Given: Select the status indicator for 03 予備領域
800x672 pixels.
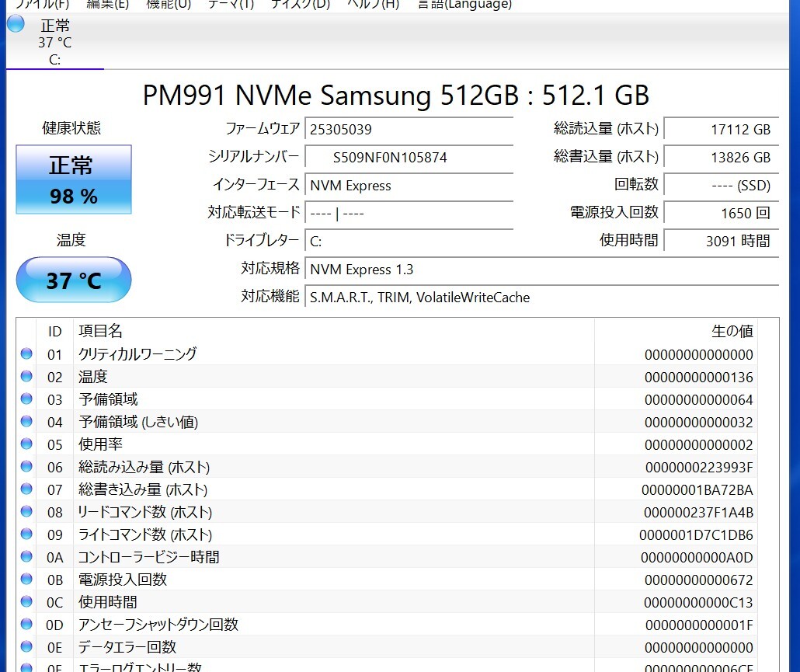Looking at the screenshot, I should pyautogui.click(x=26, y=399).
